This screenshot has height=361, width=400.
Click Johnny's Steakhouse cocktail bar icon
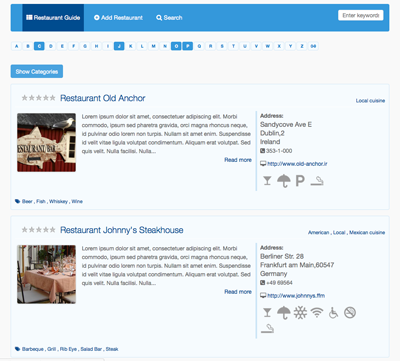coord(267,313)
